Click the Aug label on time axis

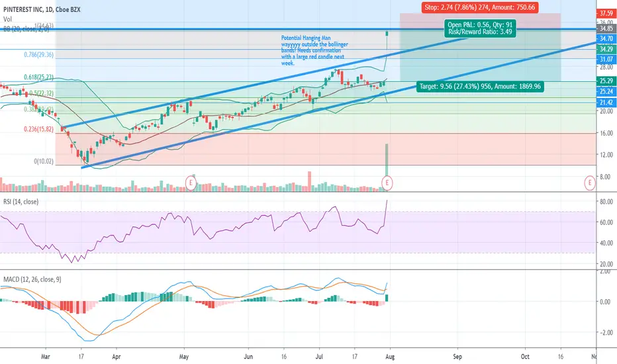click(389, 357)
